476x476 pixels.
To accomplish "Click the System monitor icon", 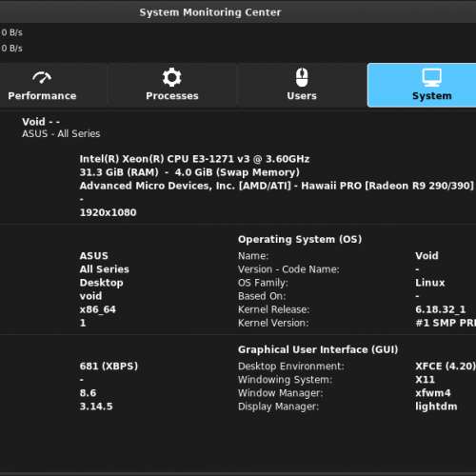I will click(432, 77).
